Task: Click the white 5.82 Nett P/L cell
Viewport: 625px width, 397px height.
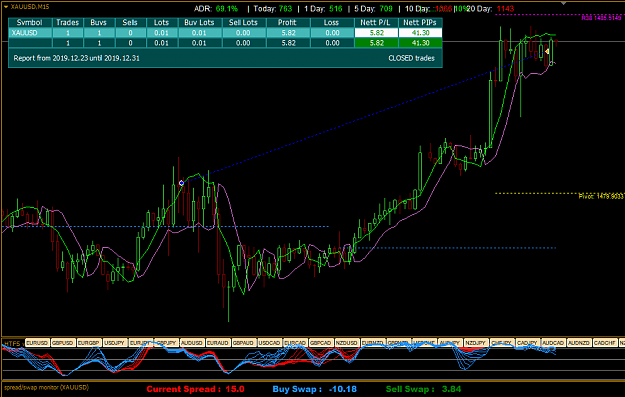Action: (x=376, y=33)
